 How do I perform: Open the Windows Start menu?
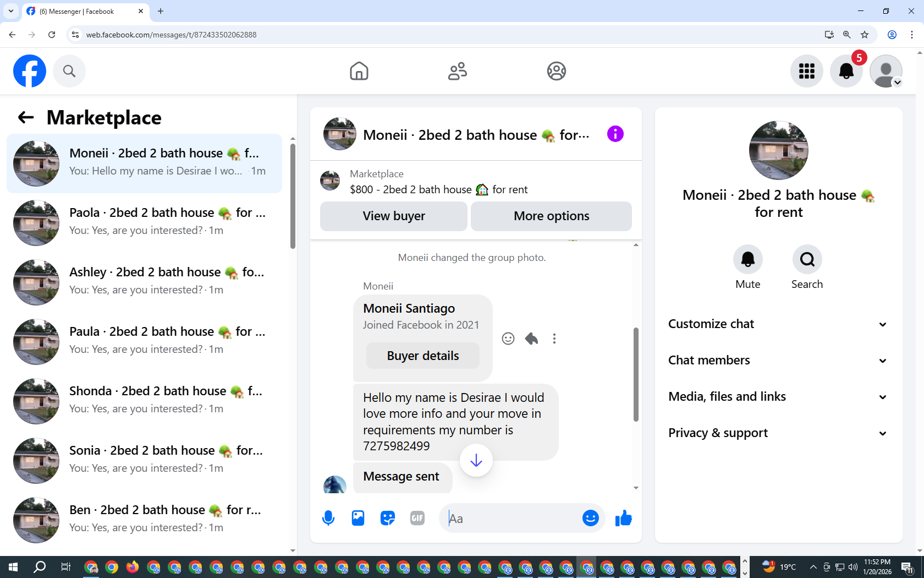13,567
